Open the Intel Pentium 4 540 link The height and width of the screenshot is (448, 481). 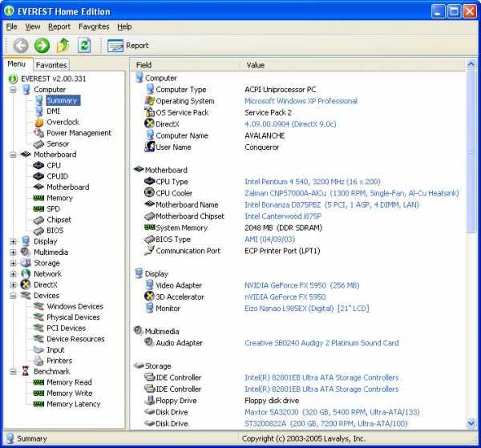[312, 182]
